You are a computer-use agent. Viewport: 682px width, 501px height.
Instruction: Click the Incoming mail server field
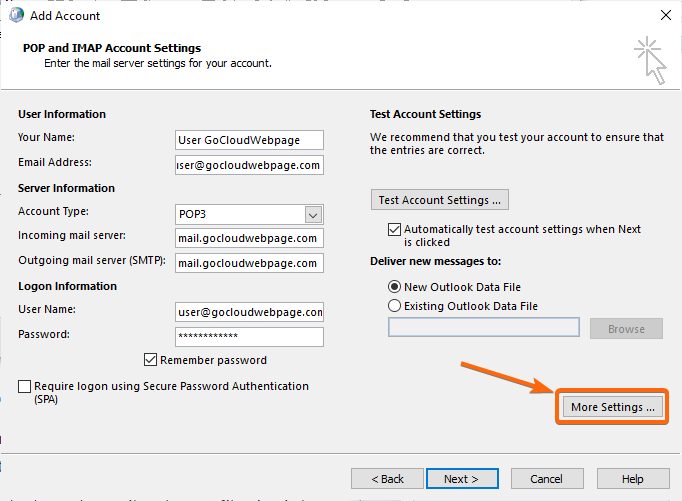point(249,238)
